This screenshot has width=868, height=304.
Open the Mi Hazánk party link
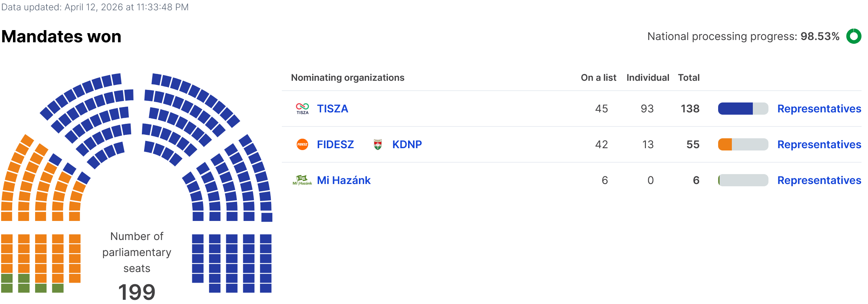click(344, 180)
